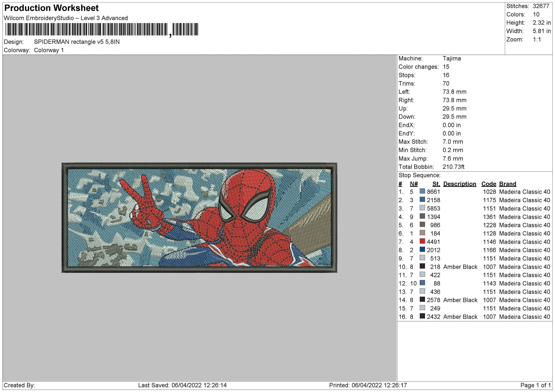
Task: Click the Machine value Tajima
Action: (x=451, y=58)
